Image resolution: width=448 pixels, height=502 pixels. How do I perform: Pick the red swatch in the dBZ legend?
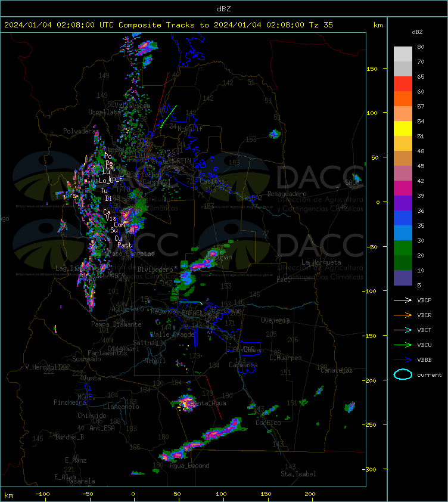(x=403, y=83)
